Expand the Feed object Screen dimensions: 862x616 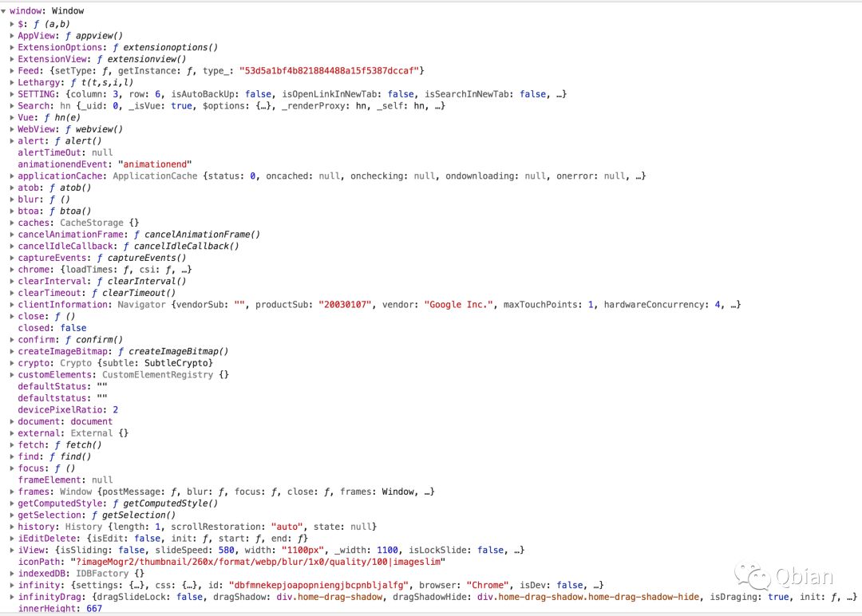pyautogui.click(x=11, y=71)
